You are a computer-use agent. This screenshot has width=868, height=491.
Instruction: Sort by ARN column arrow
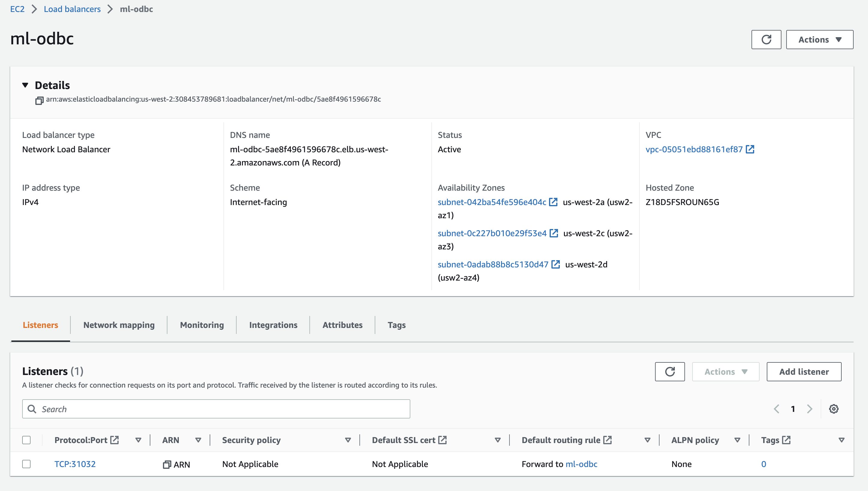[x=198, y=440]
